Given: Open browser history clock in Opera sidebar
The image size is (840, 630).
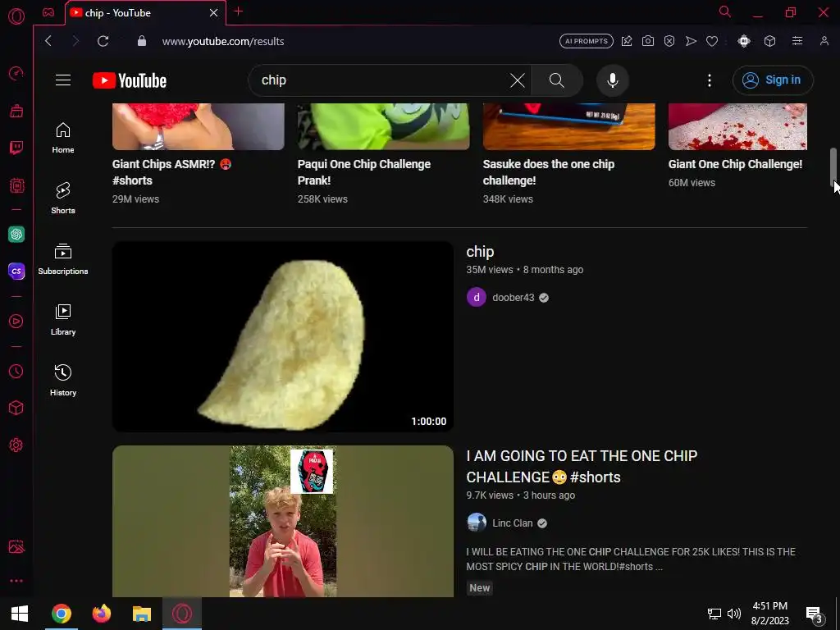Looking at the screenshot, I should [16, 372].
